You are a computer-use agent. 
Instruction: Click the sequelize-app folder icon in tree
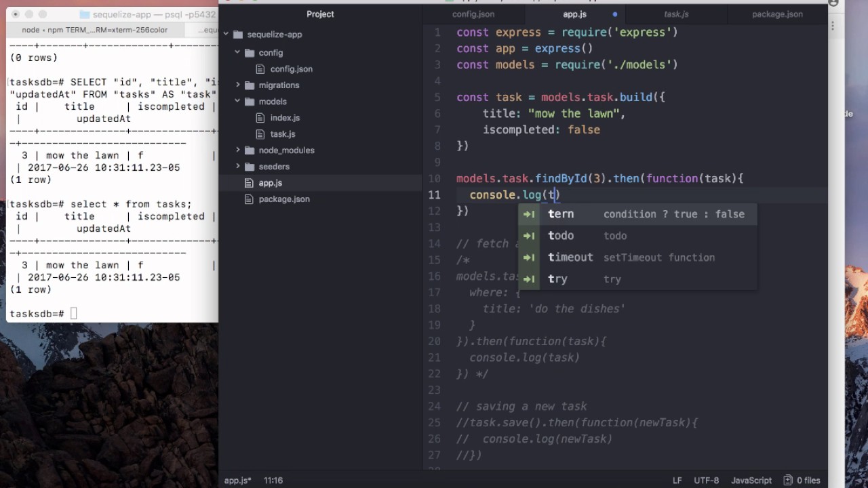coord(237,35)
